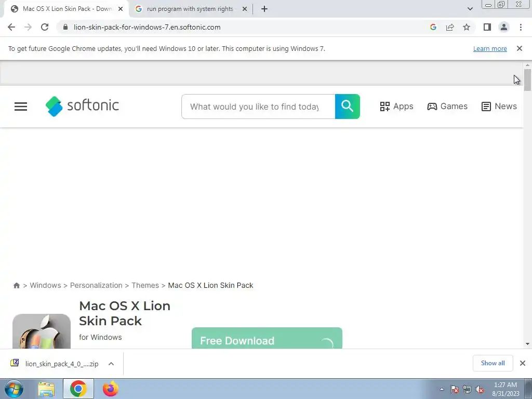The width and height of the screenshot is (532, 399).
Task: Show hidden system tray icons
Action: [442, 390]
